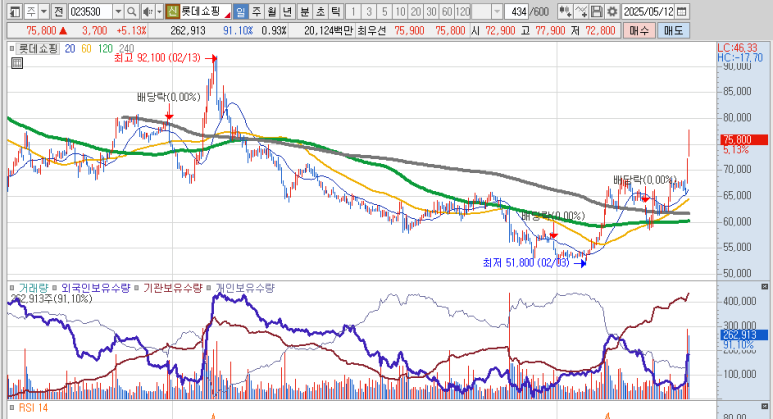
Task: Select tick 틱 chart period
Action: [x=336, y=11]
